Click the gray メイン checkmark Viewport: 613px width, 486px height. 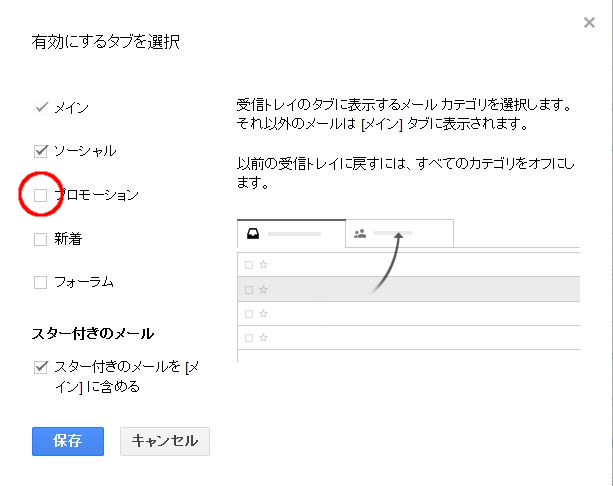[x=41, y=107]
